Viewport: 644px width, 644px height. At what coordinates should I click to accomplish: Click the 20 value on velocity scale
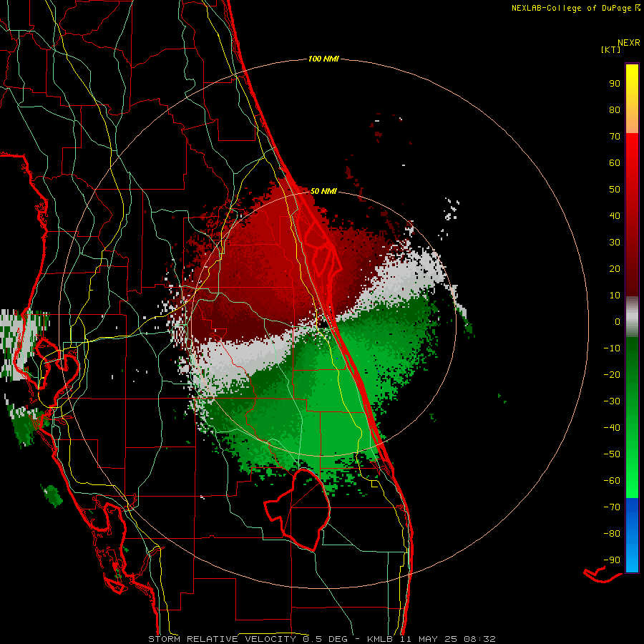tap(615, 269)
